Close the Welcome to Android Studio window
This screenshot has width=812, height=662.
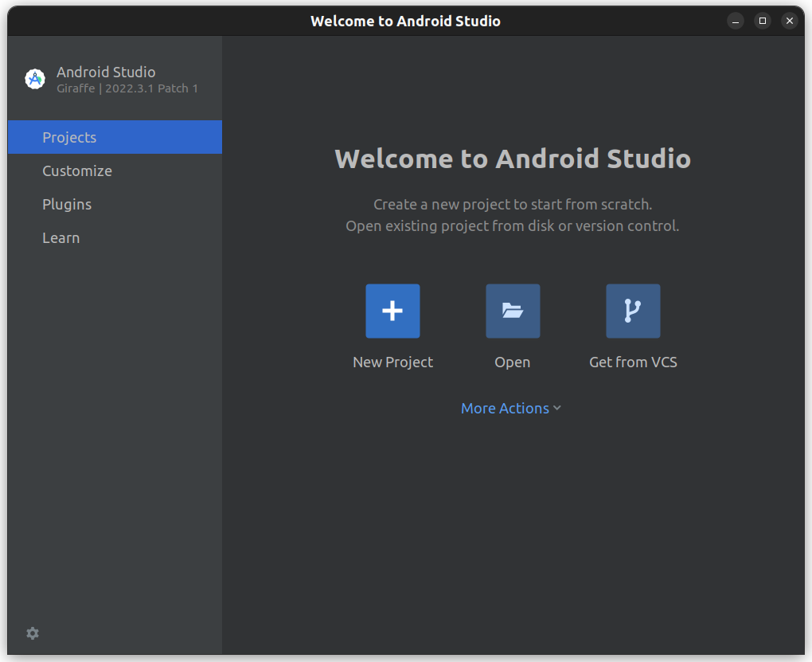tap(789, 21)
